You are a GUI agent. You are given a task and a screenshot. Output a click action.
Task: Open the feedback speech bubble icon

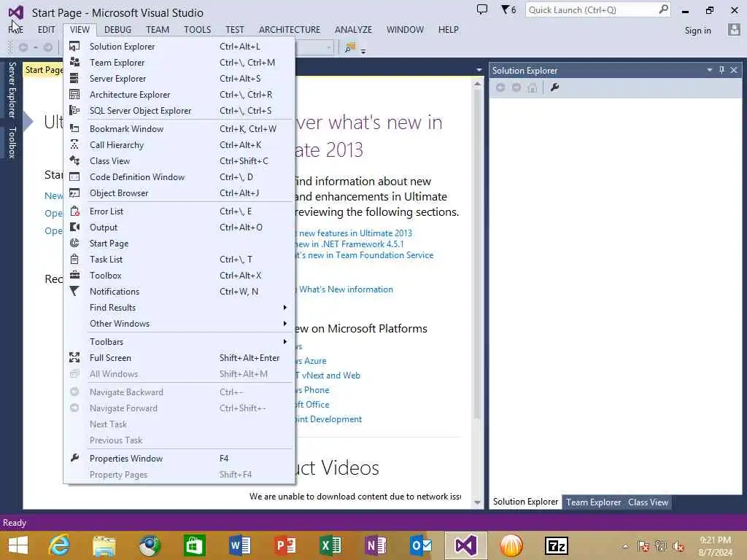482,9
